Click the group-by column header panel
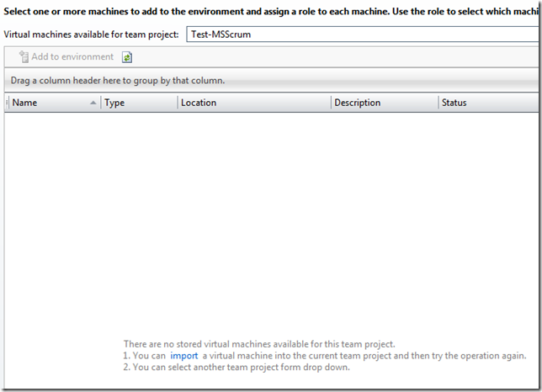Viewport: 542px width, 392px height. 271,81
